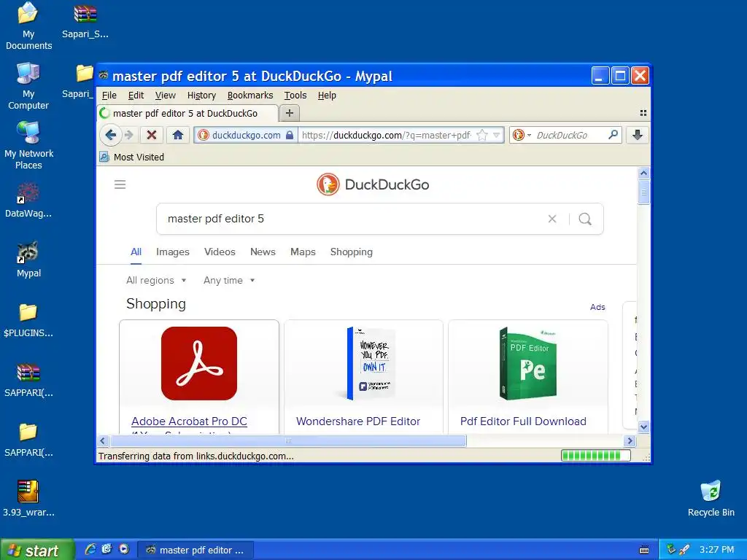The width and height of the screenshot is (747, 560).
Task: Click the Windows start button
Action: 37,550
